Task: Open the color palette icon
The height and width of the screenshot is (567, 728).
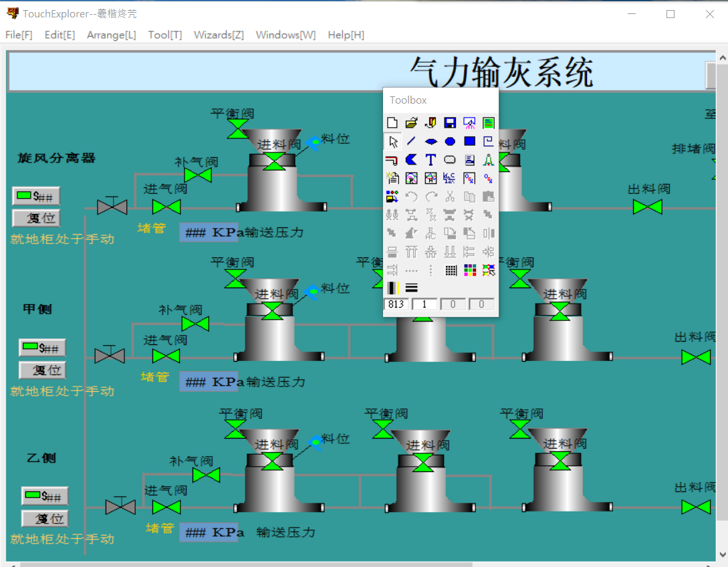Action: tap(469, 270)
